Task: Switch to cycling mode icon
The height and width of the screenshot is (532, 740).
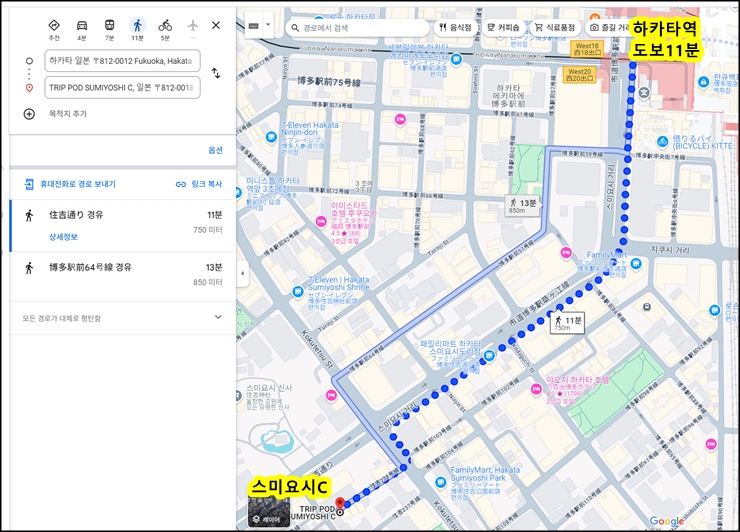Action: click(x=165, y=25)
